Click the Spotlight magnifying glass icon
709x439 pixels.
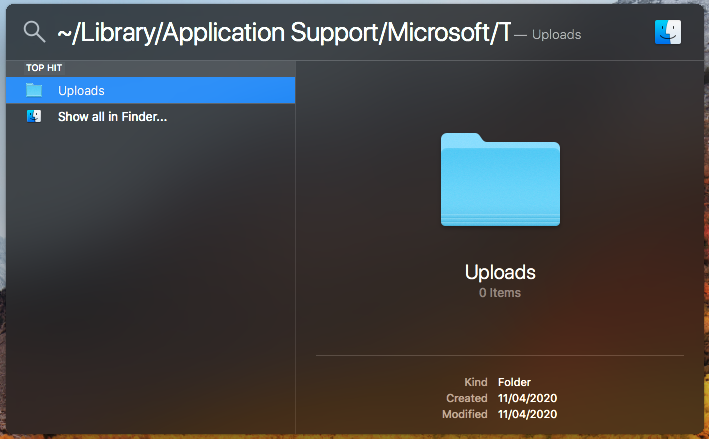pyautogui.click(x=34, y=32)
